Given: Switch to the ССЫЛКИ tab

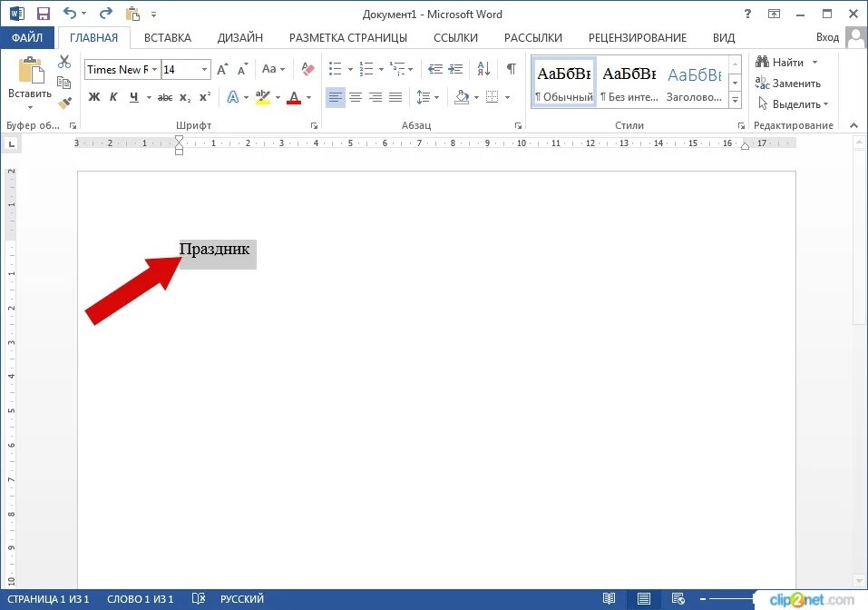Looking at the screenshot, I should click(x=455, y=38).
